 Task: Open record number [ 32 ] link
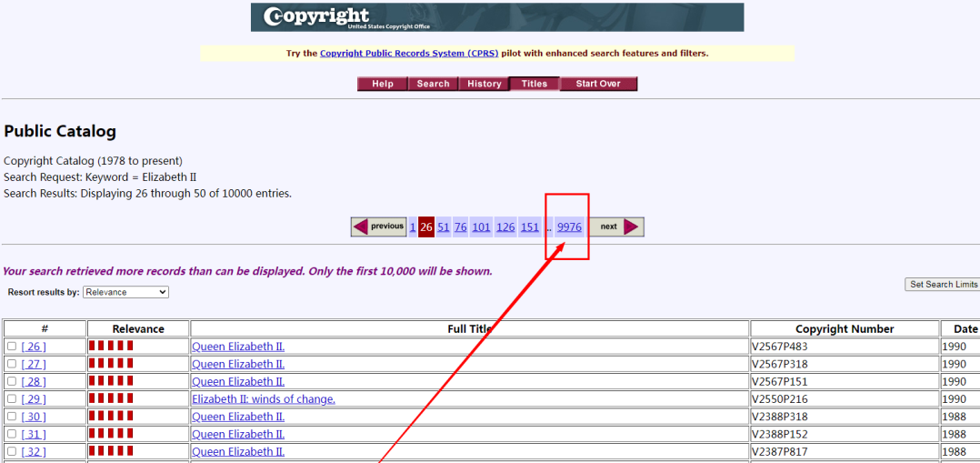pos(34,452)
